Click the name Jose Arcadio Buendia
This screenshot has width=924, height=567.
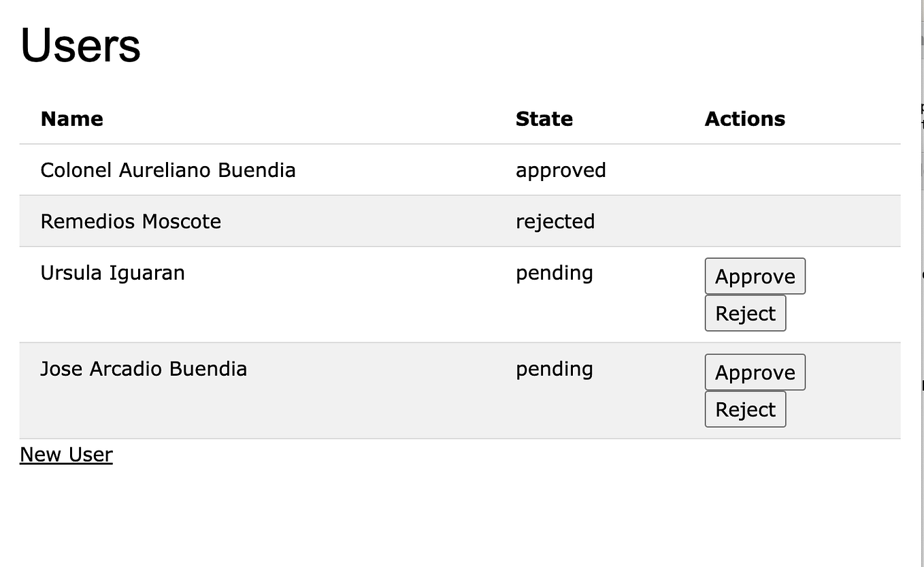pyautogui.click(x=144, y=368)
